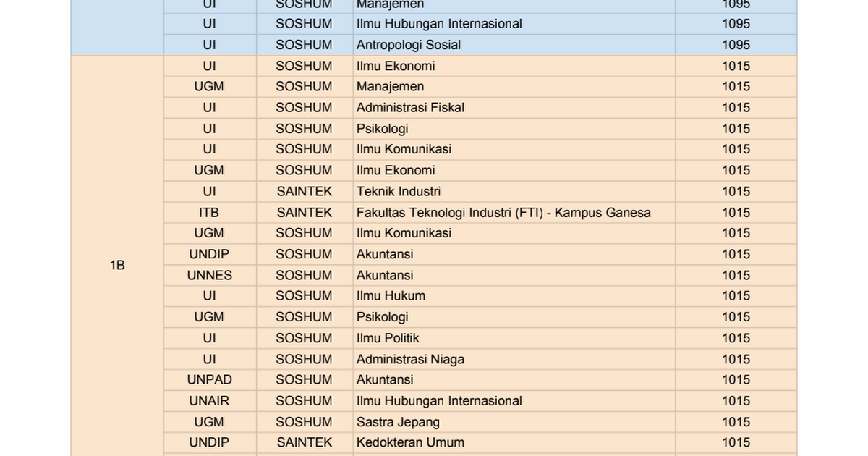Image resolution: width=868 pixels, height=456 pixels.
Task: Select 1015 in the Ilmu Politik row
Action: coord(736,338)
